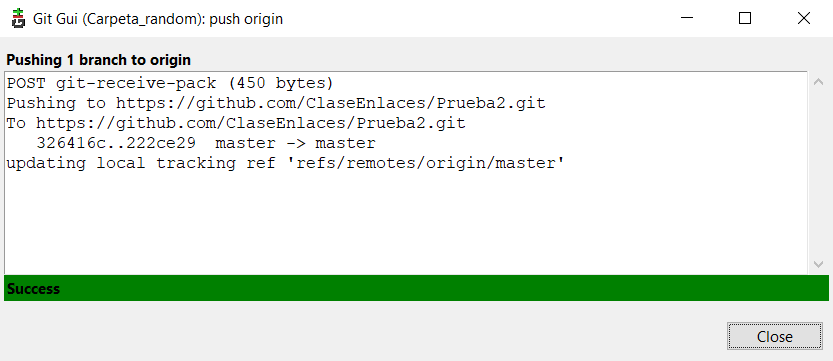833x361 pixels.
Task: Click the 'To https://github.com/ClaseEnlaces' line
Action: pos(236,123)
